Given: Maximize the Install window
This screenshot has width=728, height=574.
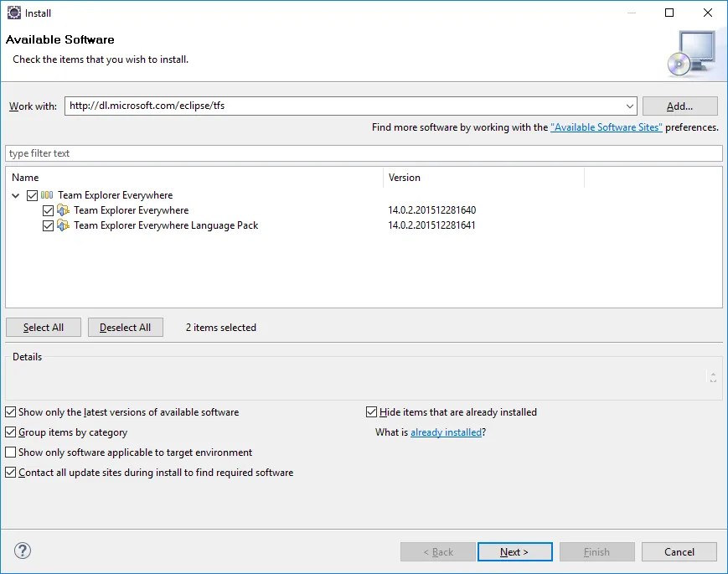Looking at the screenshot, I should click(x=669, y=13).
